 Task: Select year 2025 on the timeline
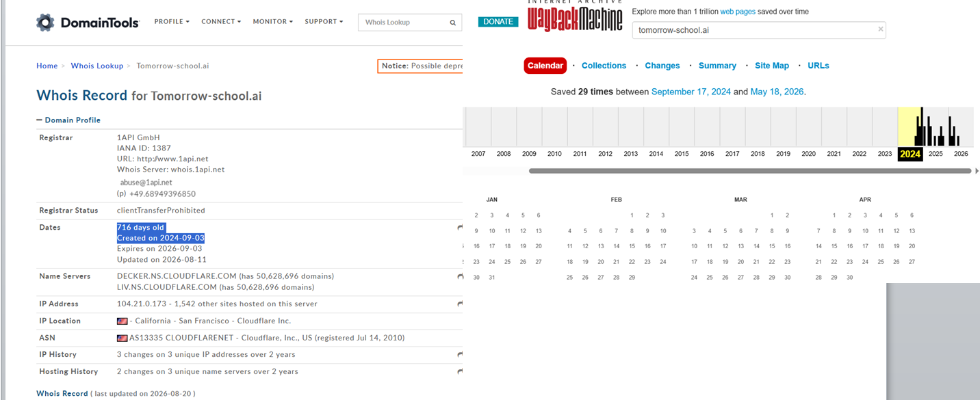click(x=936, y=154)
